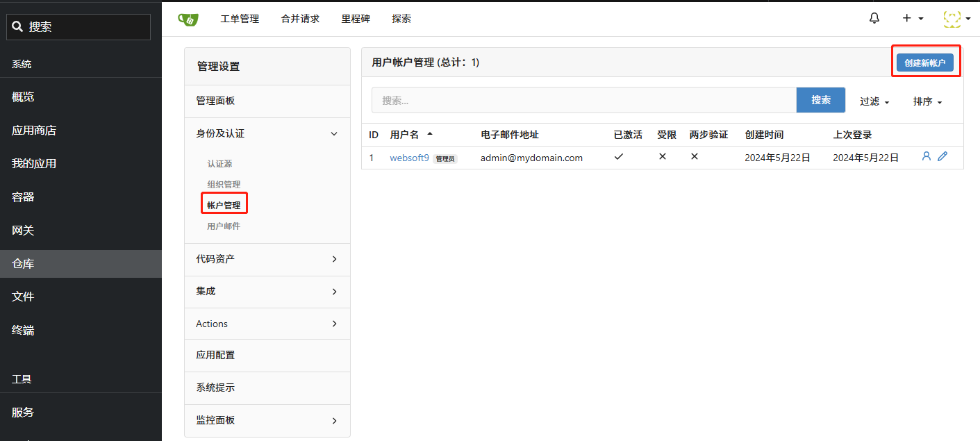Viewport: 980px width, 441px height.
Task: Click the 创建新帐户 button
Action: (x=924, y=63)
